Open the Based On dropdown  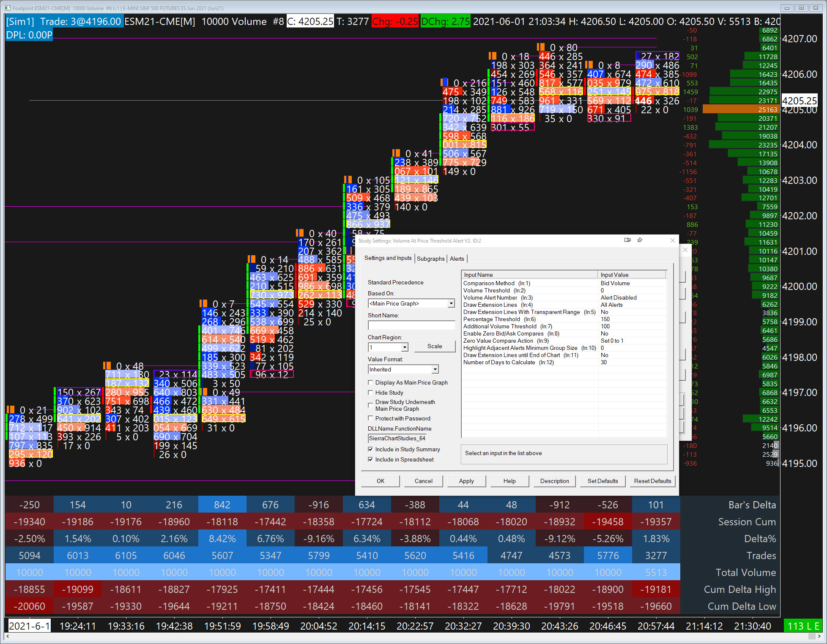(451, 303)
